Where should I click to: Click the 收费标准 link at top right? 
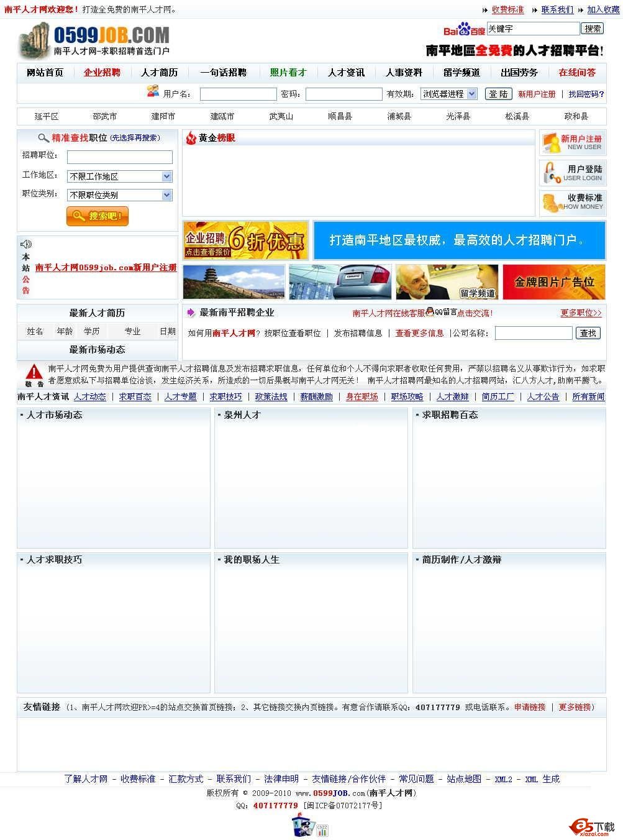tap(508, 10)
